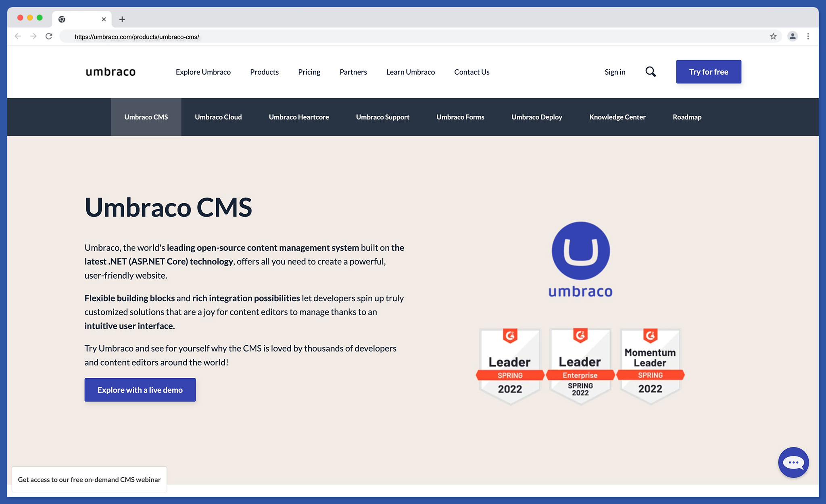Click the Try for free button
The height and width of the screenshot is (504, 826).
708,72
